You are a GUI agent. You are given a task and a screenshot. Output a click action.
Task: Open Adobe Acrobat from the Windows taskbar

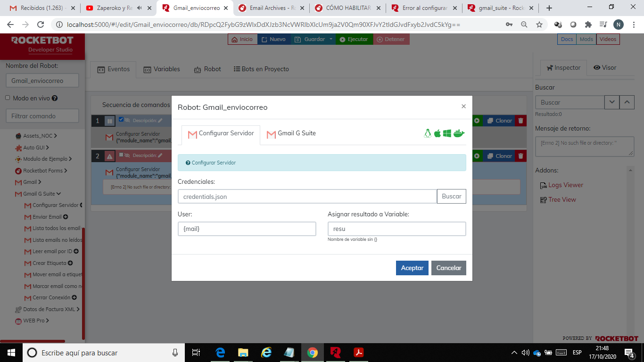click(358, 353)
